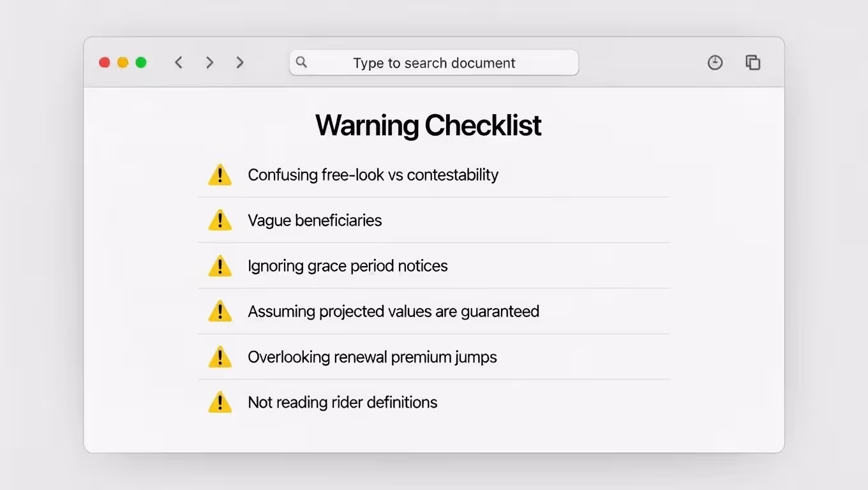Viewport: 868px width, 490px height.
Task: Select 'Confusing free-look vs contestability' item
Action: coord(373,175)
